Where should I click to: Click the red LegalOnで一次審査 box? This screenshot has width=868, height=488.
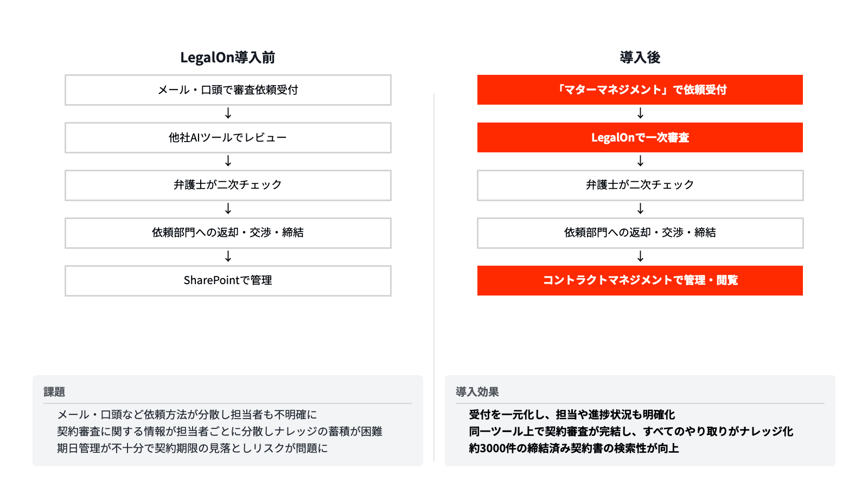point(640,138)
